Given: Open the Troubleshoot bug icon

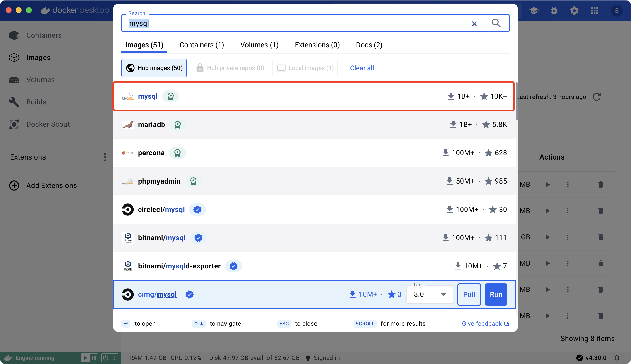Looking at the screenshot, I should [x=554, y=11].
